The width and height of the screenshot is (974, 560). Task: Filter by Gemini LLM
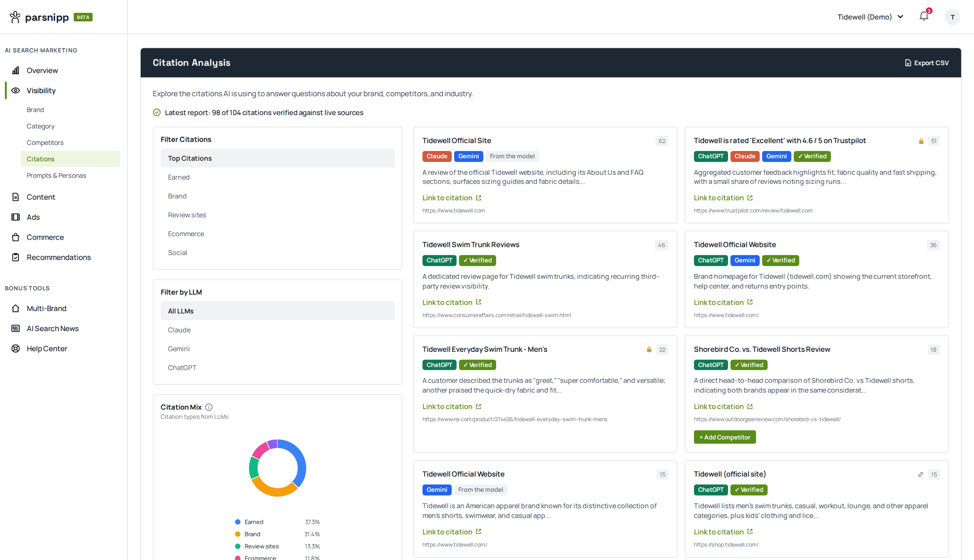point(277,349)
